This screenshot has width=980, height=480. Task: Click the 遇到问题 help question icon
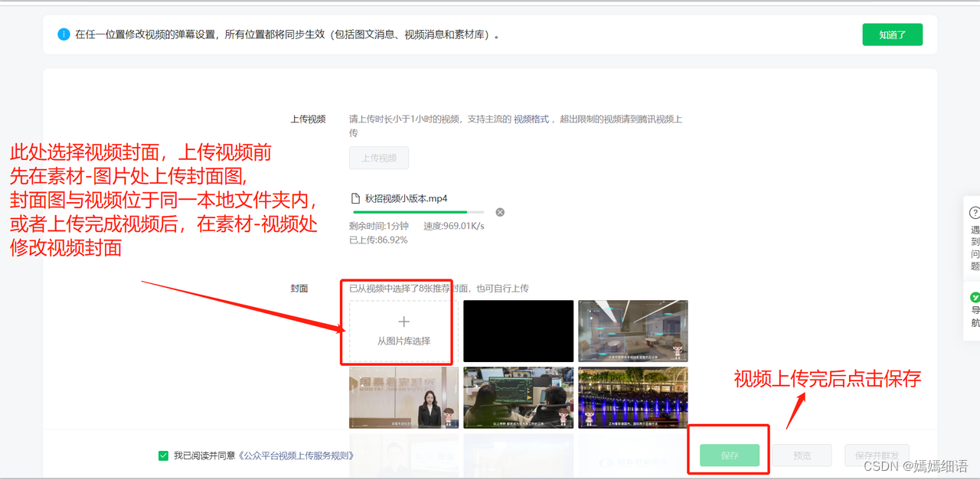(975, 213)
